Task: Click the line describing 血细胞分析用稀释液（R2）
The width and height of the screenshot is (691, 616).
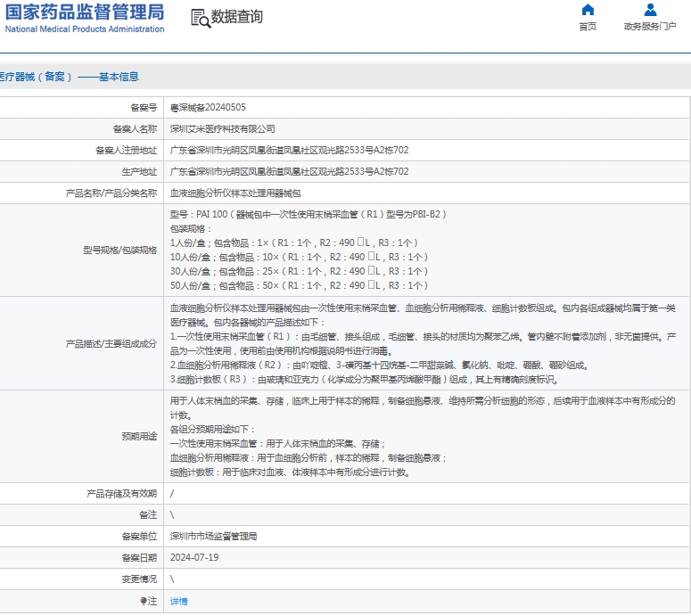Action: point(380,365)
